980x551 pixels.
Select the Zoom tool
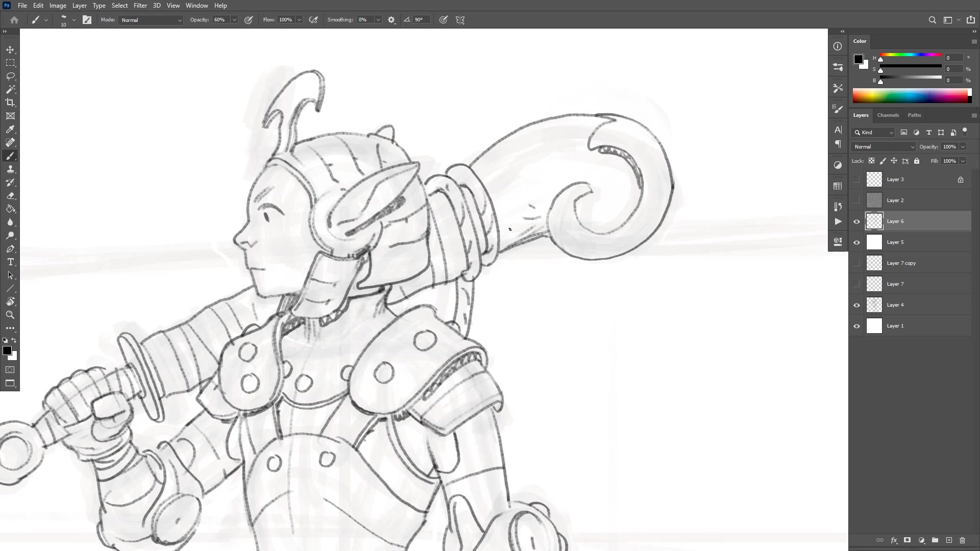click(x=10, y=315)
